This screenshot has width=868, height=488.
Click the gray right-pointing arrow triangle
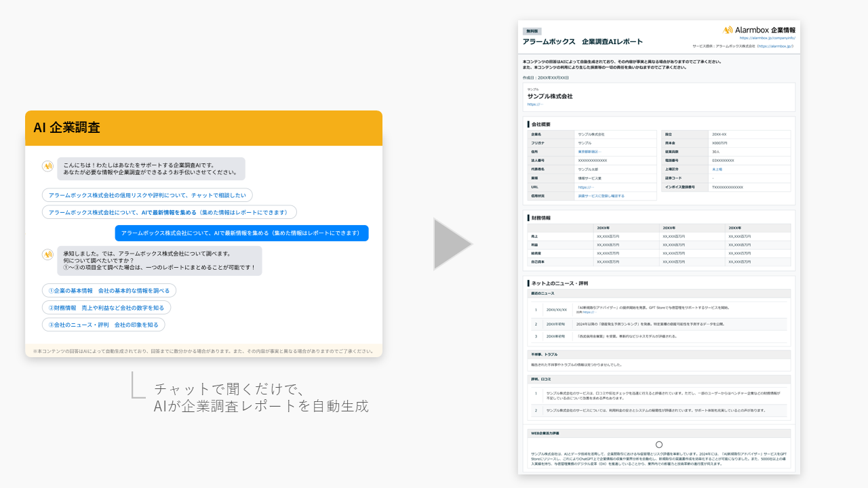[x=451, y=244]
